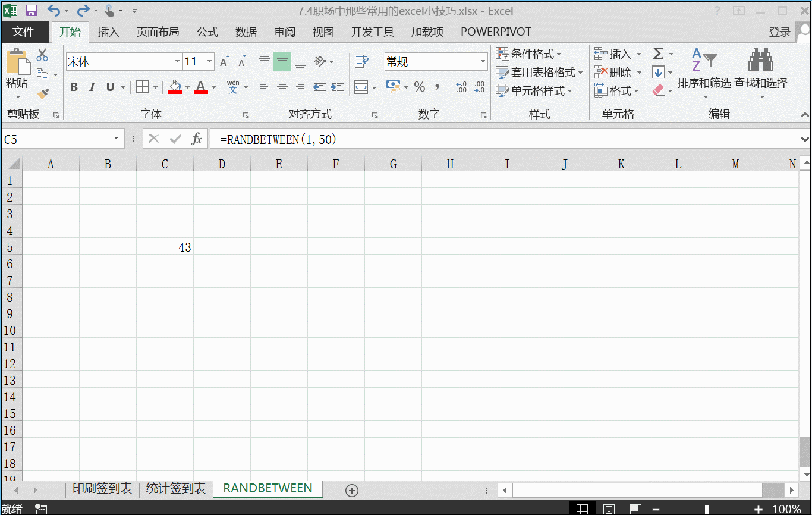Toggle underline formatting
Screen dimensions: 812x515
pyautogui.click(x=110, y=87)
